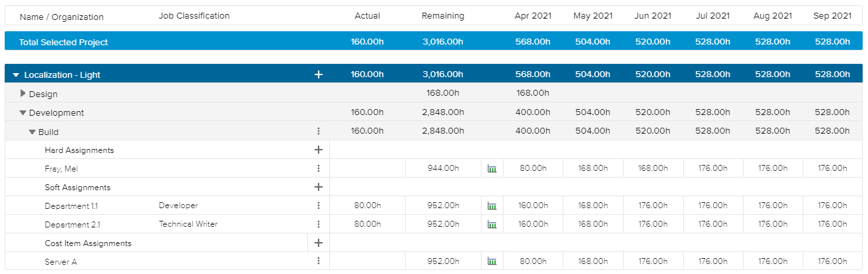The height and width of the screenshot is (274, 868).
Task: Click the Name / Organization column header
Action: [61, 17]
